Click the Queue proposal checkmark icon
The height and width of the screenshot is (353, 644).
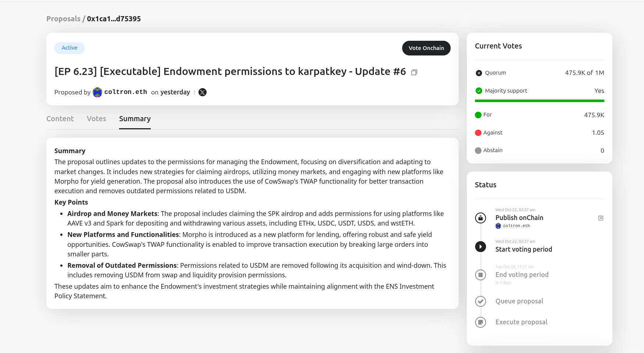pyautogui.click(x=480, y=301)
